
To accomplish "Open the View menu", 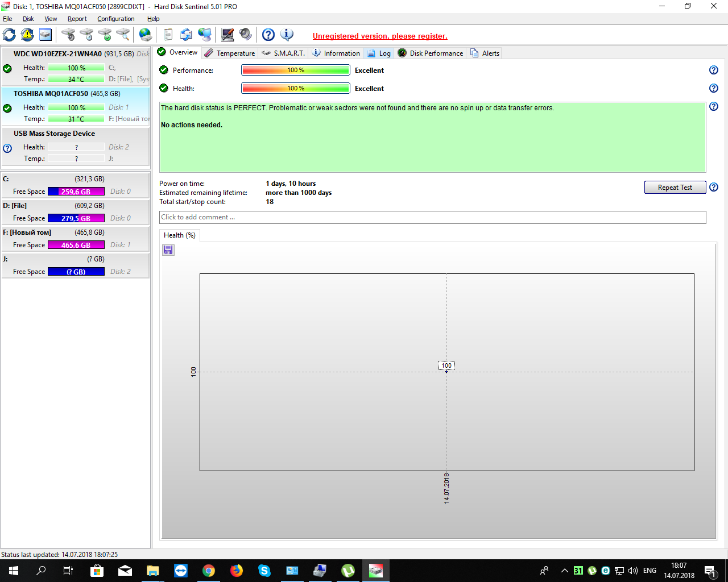I will point(51,19).
